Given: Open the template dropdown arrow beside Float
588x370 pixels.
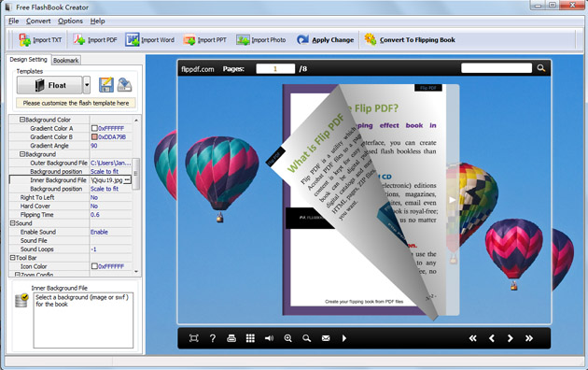Looking at the screenshot, I should (x=87, y=85).
